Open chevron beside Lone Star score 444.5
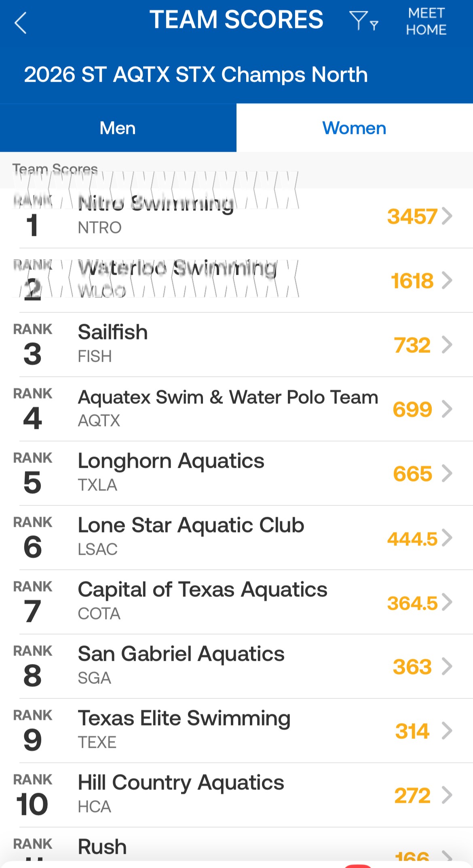This screenshot has height=868, width=473. 447,538
